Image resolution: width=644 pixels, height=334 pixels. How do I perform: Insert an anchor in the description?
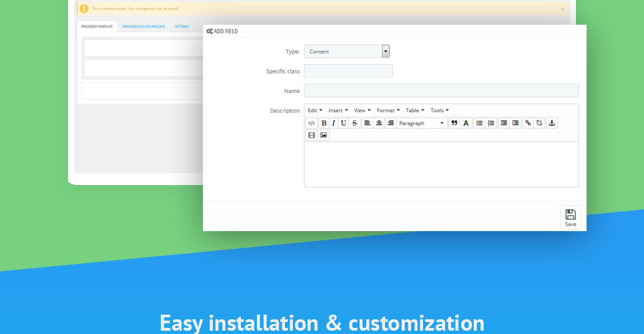(x=552, y=123)
